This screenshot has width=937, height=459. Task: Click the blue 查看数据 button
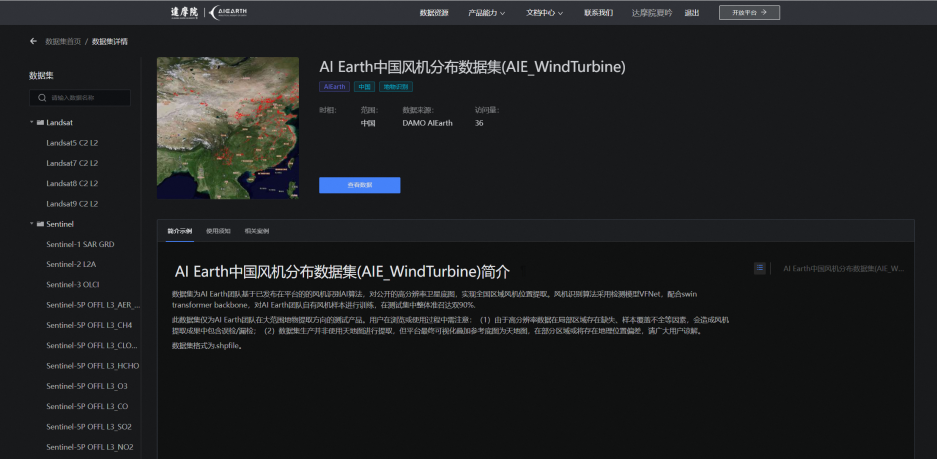point(360,185)
